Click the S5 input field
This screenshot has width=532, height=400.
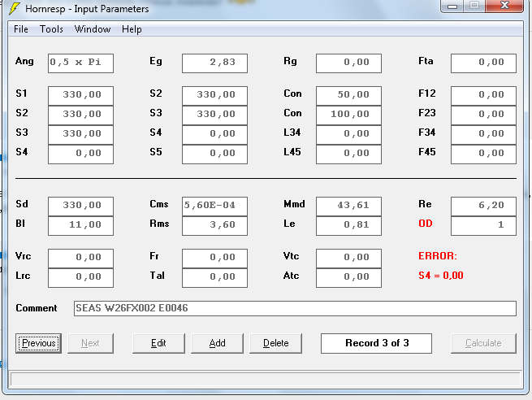point(214,154)
